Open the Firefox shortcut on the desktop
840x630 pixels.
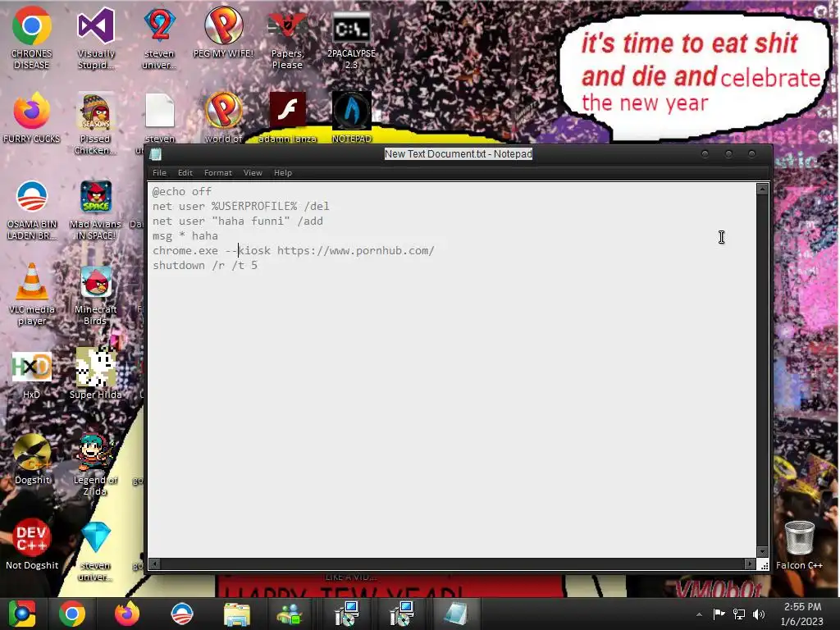point(32,118)
